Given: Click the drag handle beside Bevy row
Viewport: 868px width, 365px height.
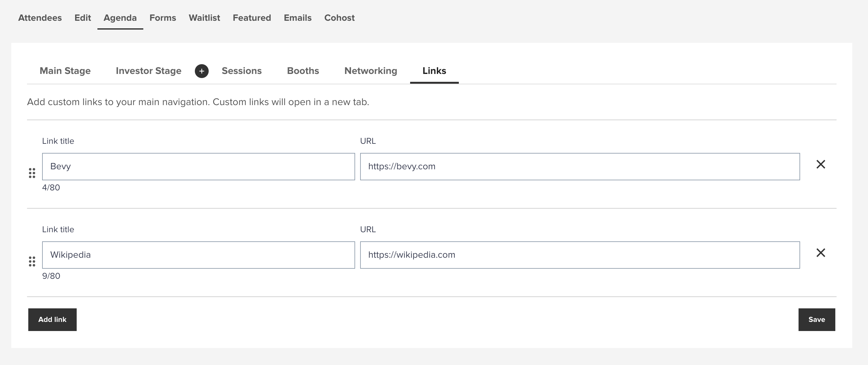Looking at the screenshot, I should tap(32, 173).
